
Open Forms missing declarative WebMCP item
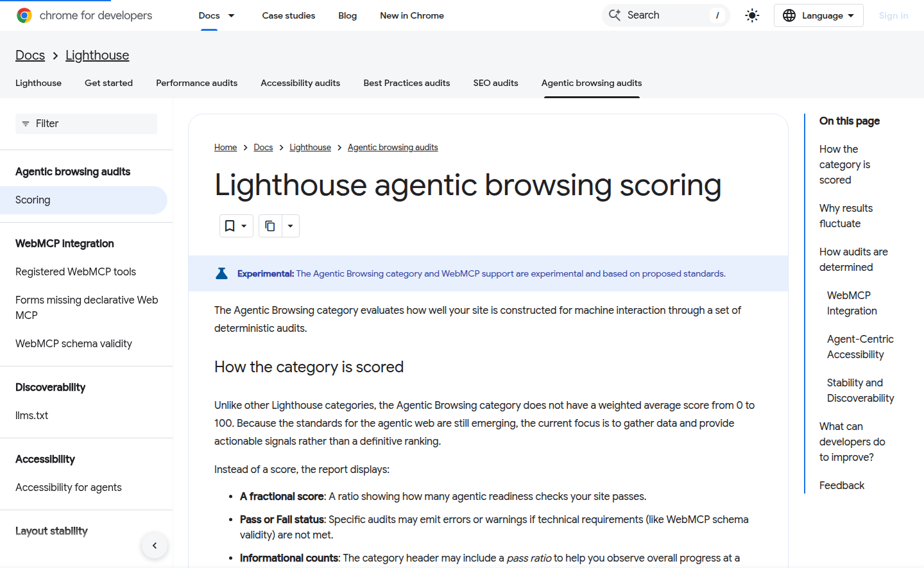(87, 307)
